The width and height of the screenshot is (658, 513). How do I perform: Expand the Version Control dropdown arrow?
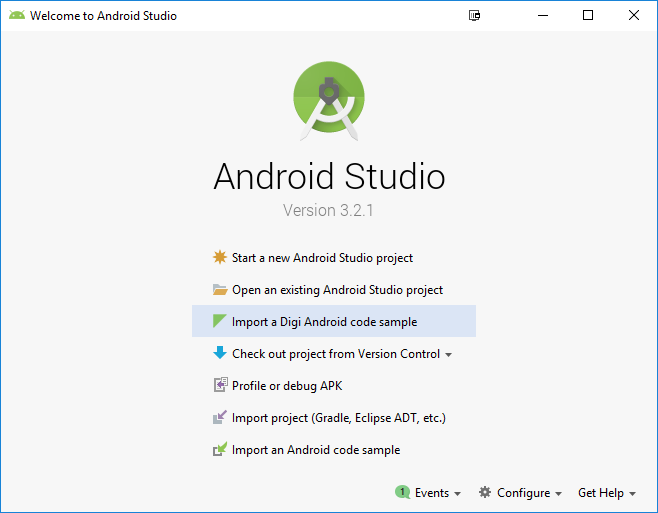point(448,355)
